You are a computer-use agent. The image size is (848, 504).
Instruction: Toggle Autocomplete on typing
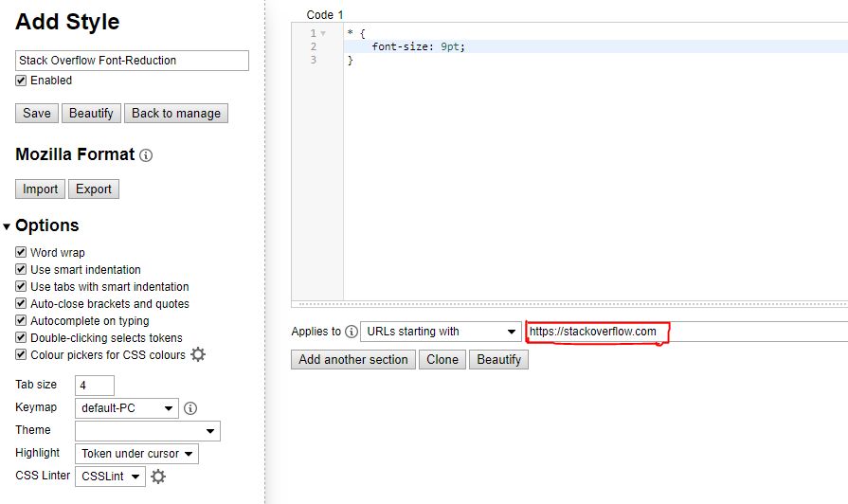pyautogui.click(x=21, y=320)
